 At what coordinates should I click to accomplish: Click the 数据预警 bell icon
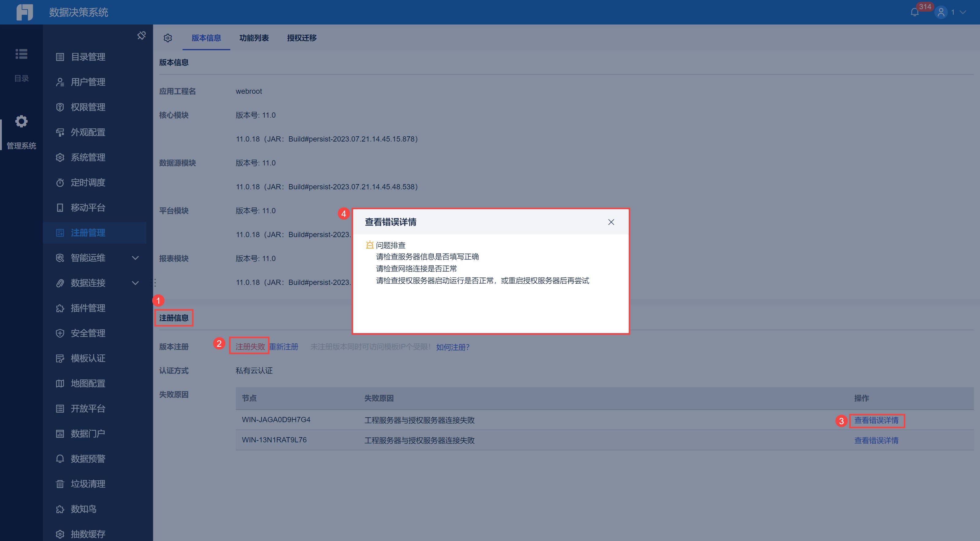point(60,459)
